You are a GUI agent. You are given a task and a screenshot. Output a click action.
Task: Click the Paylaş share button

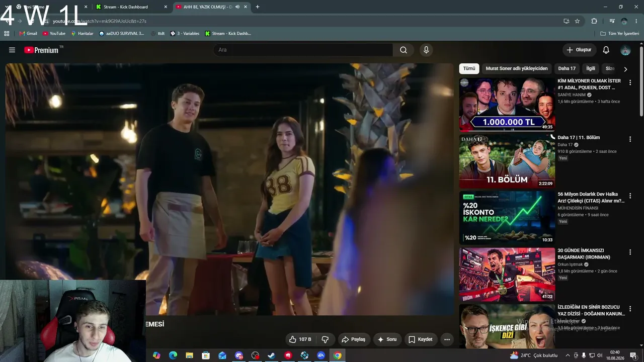tap(354, 339)
